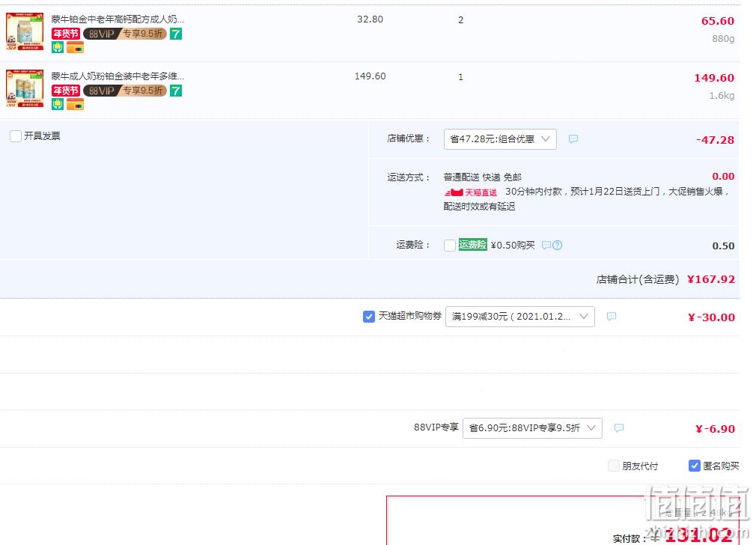Click the store total ¥167.92
756x545 pixels.
pos(711,279)
